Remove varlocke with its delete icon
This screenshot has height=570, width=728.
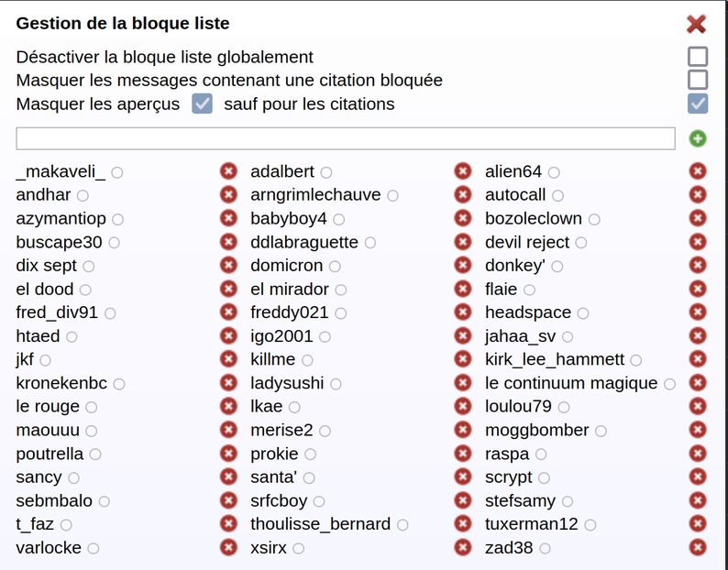[228, 548]
